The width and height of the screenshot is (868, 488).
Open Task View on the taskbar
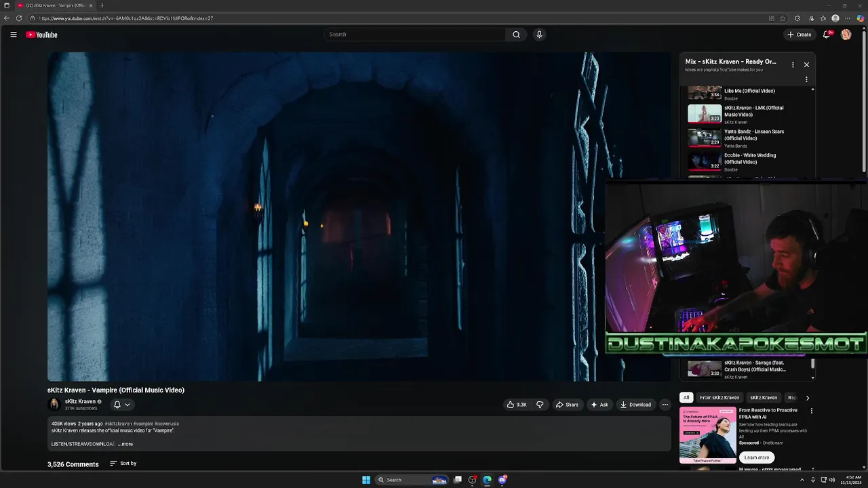pyautogui.click(x=458, y=480)
